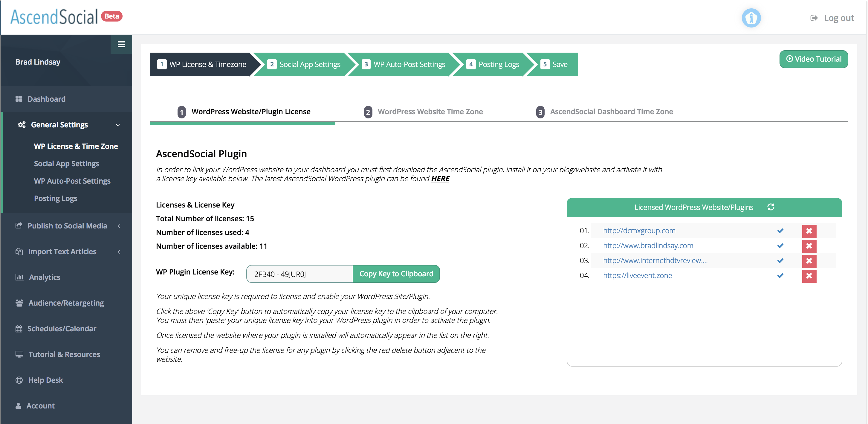Open Schedules/Calendar in sidebar
868x424 pixels.
[62, 328]
